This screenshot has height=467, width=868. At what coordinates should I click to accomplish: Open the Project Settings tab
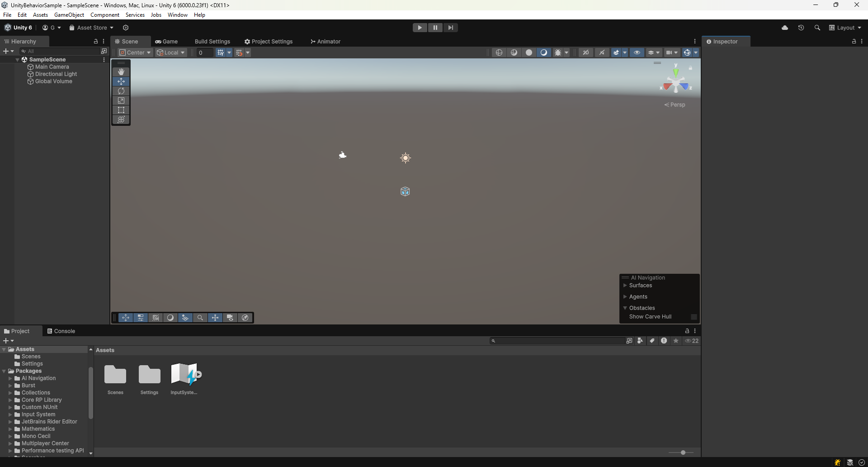pos(269,41)
